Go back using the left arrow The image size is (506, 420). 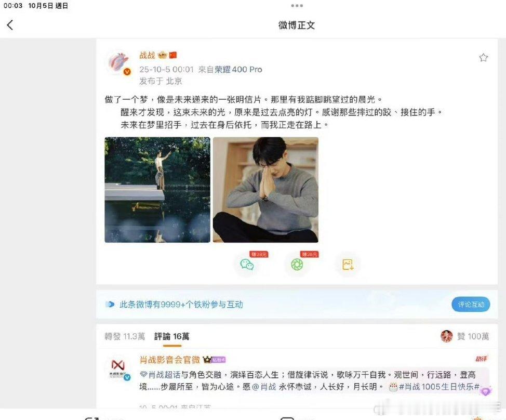pyautogui.click(x=10, y=25)
